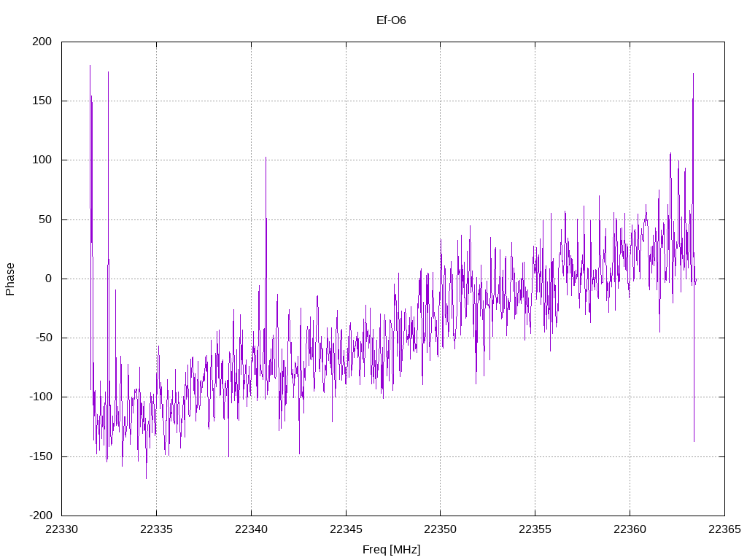Click the y-axis tick label '0'
The height and width of the screenshot is (560, 747).
tap(49, 279)
